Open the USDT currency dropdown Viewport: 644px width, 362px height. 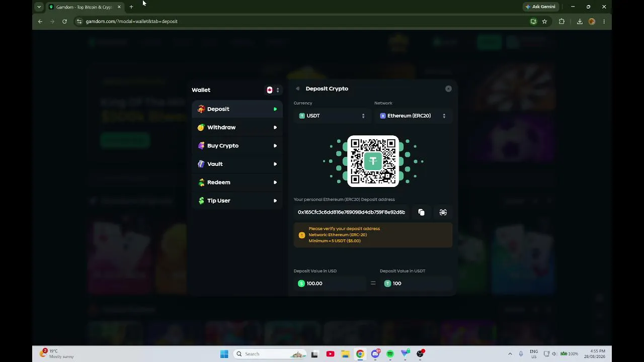[332, 116]
